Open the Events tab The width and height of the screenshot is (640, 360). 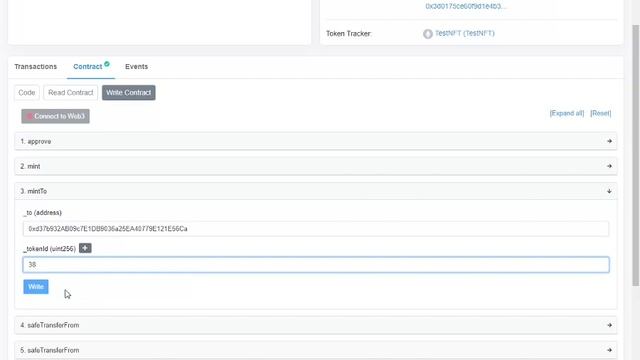click(136, 67)
